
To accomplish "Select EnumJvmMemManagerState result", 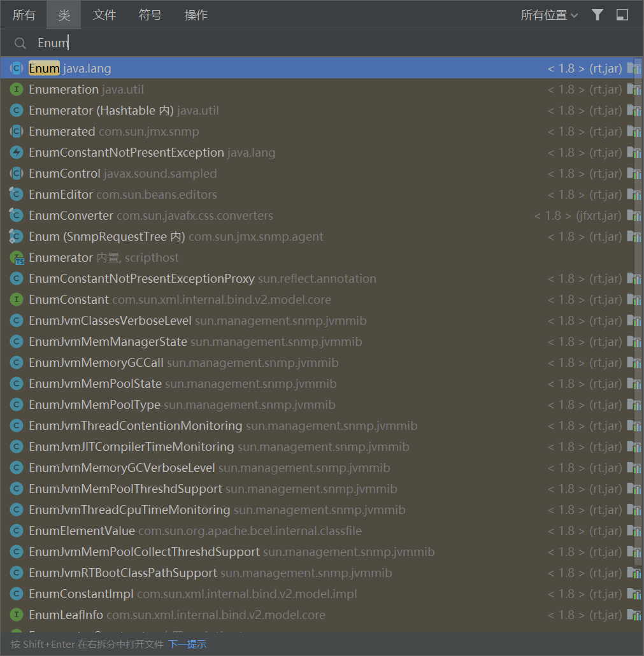I will pos(322,341).
